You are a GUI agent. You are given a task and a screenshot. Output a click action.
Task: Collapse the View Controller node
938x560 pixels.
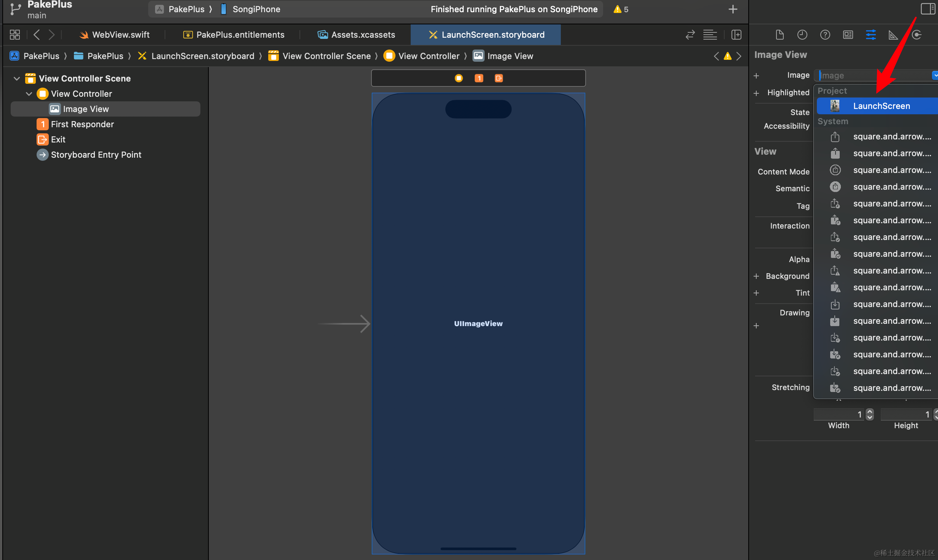point(29,94)
